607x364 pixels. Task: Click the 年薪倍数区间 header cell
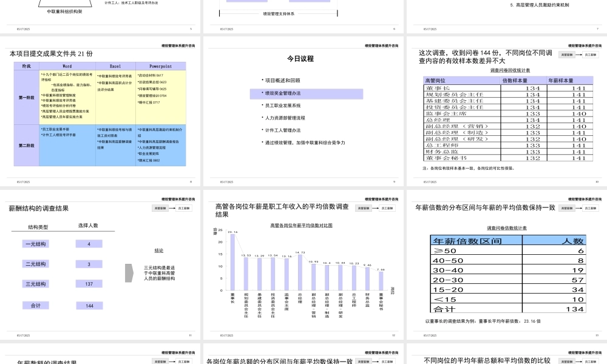coord(476,241)
